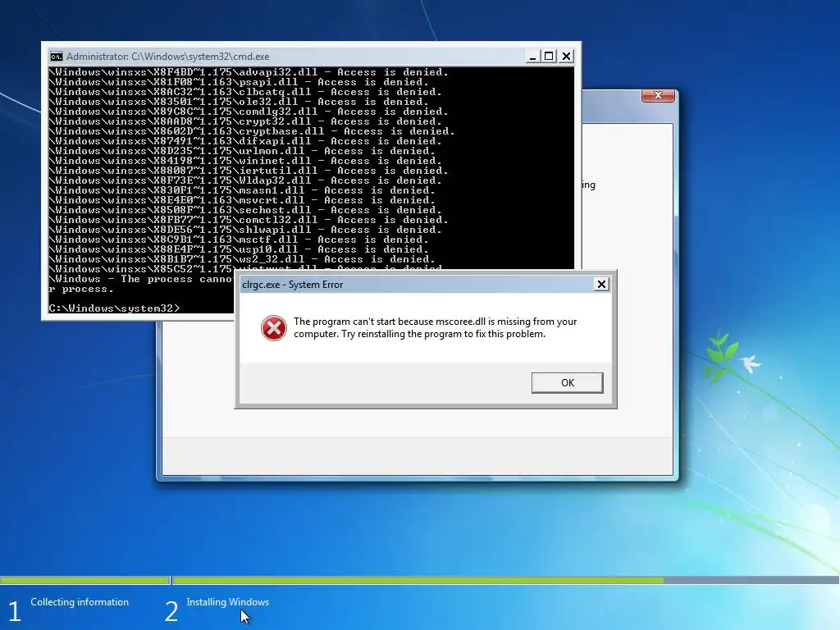Click the comctl32.dll access denied line
Viewport: 840px width, 630px height.
(249, 220)
